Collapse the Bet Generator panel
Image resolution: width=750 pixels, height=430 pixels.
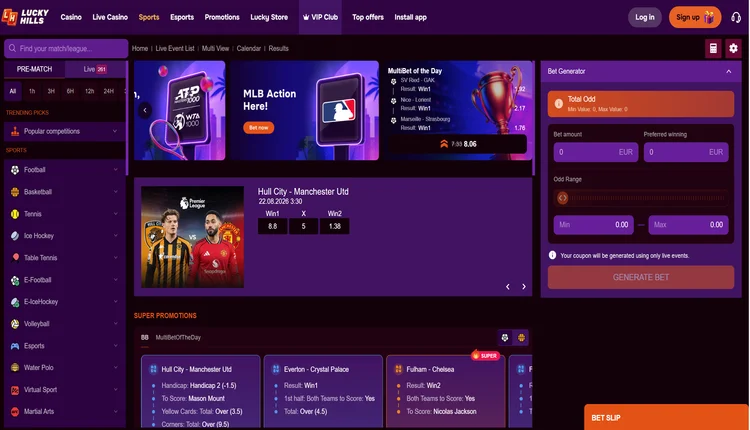pyautogui.click(x=728, y=71)
